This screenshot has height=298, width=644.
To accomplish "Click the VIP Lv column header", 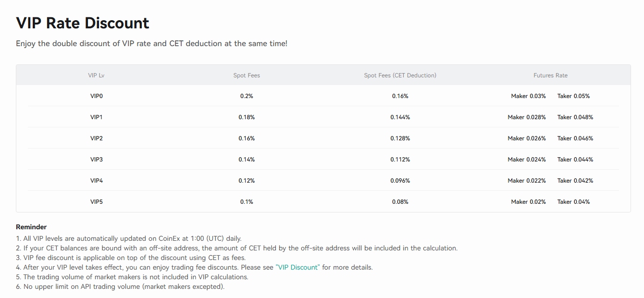I will (96, 75).
